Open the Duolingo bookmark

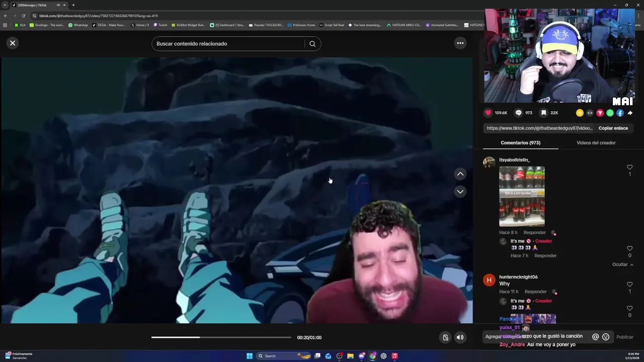pos(47,25)
